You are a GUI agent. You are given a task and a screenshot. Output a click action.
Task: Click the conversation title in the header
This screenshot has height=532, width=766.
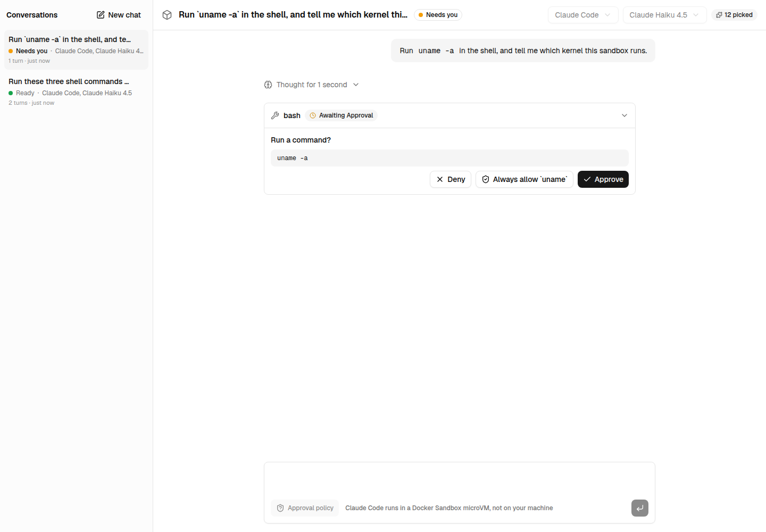(293, 15)
